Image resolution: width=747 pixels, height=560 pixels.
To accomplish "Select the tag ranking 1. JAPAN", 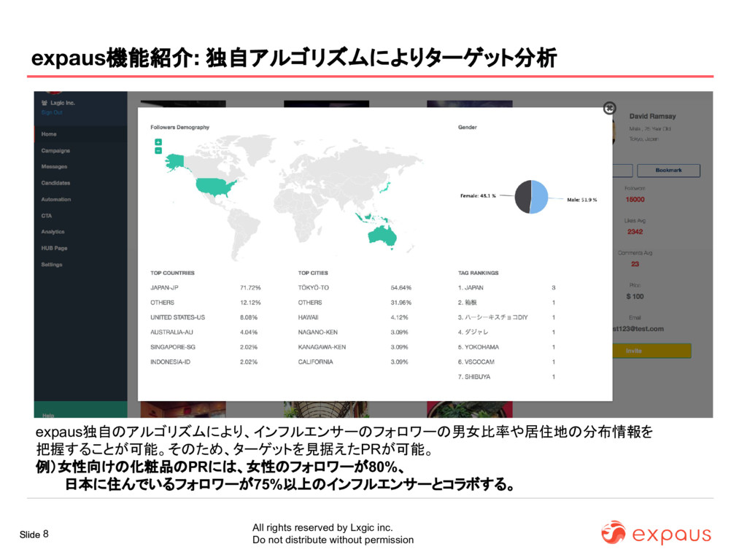I will coord(507,287).
